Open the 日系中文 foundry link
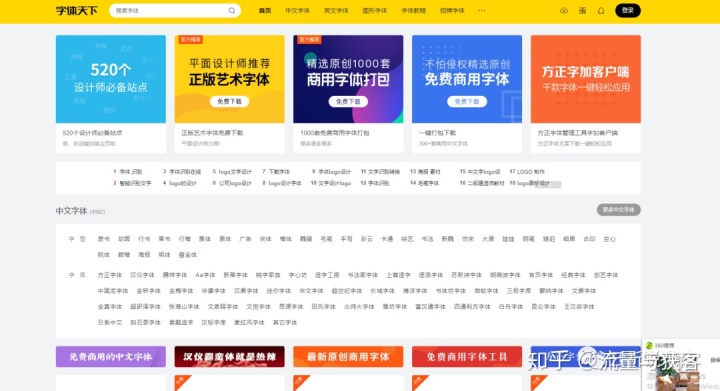 110,323
